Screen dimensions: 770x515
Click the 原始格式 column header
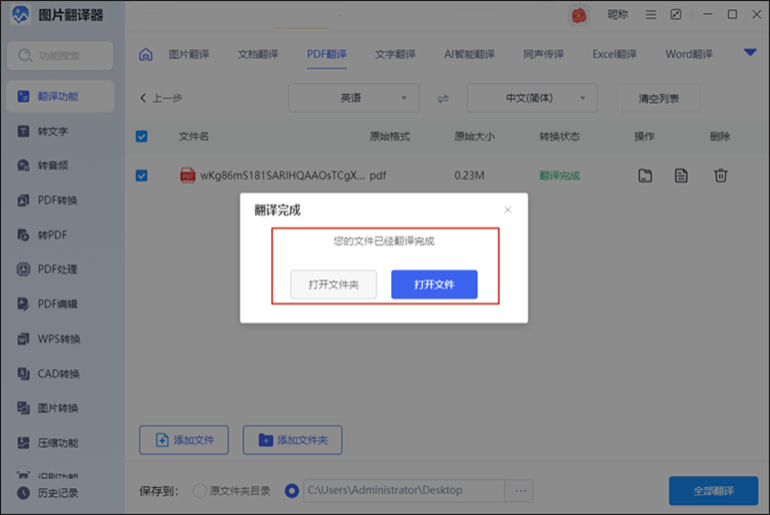click(x=389, y=136)
